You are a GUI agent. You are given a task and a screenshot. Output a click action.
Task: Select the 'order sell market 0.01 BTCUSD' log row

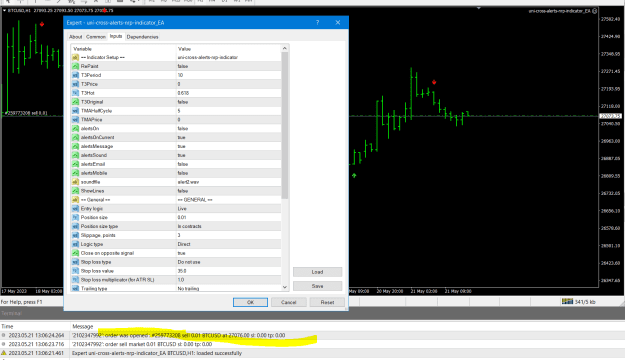312,344
